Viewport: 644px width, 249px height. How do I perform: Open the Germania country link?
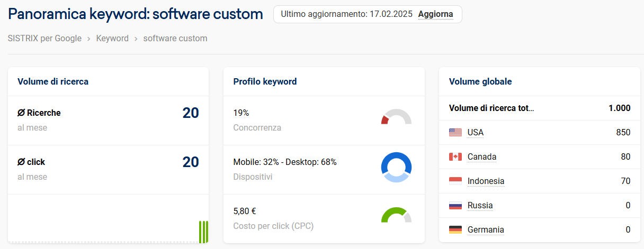point(486,229)
